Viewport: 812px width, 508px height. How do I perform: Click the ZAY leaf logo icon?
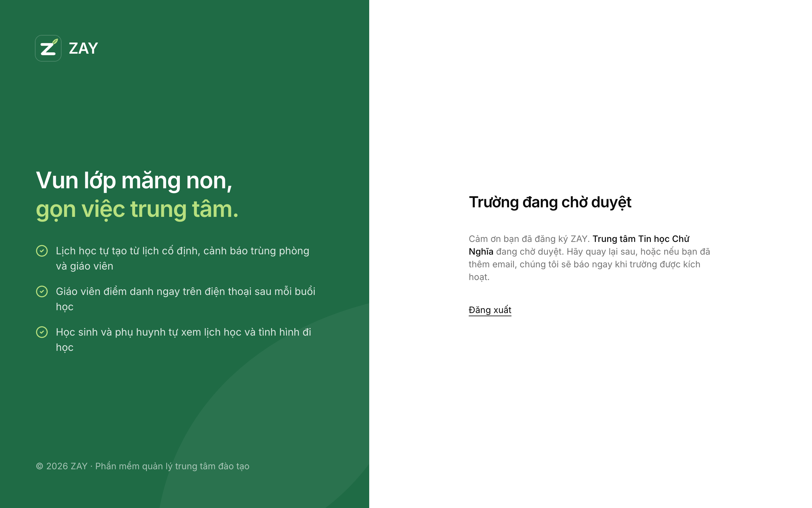pyautogui.click(x=48, y=48)
